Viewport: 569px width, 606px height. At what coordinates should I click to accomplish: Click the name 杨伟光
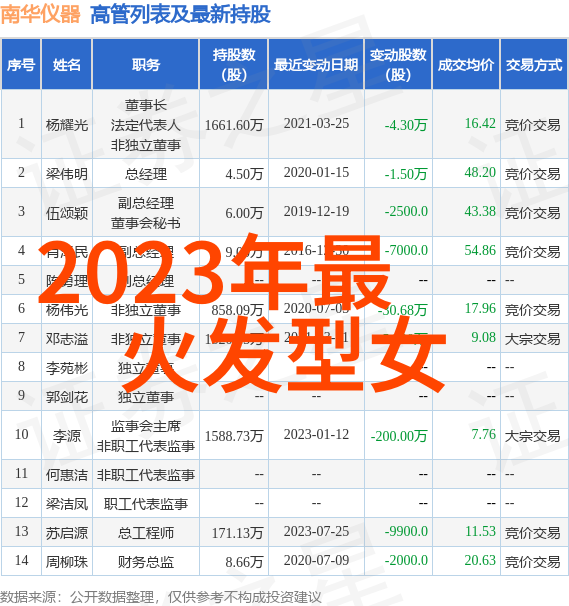click(66, 310)
